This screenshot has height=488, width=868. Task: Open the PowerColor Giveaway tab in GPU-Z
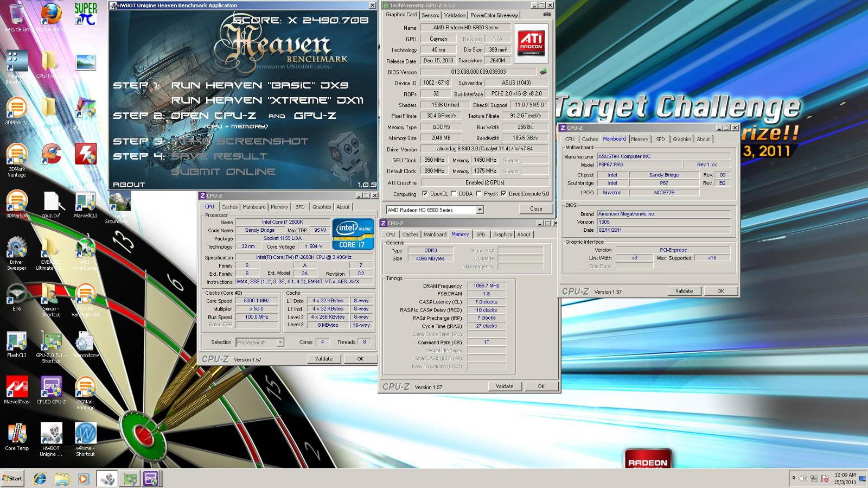[494, 15]
